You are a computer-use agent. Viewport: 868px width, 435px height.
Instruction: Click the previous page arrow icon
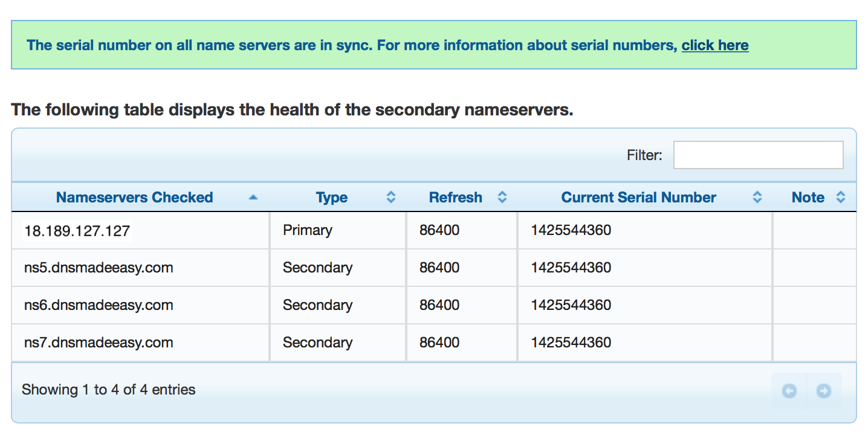[x=789, y=391]
